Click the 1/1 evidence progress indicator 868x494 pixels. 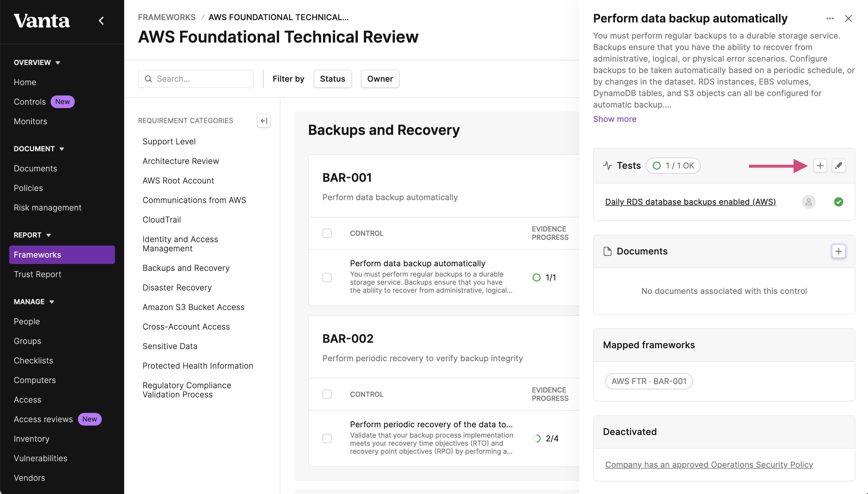pos(544,277)
